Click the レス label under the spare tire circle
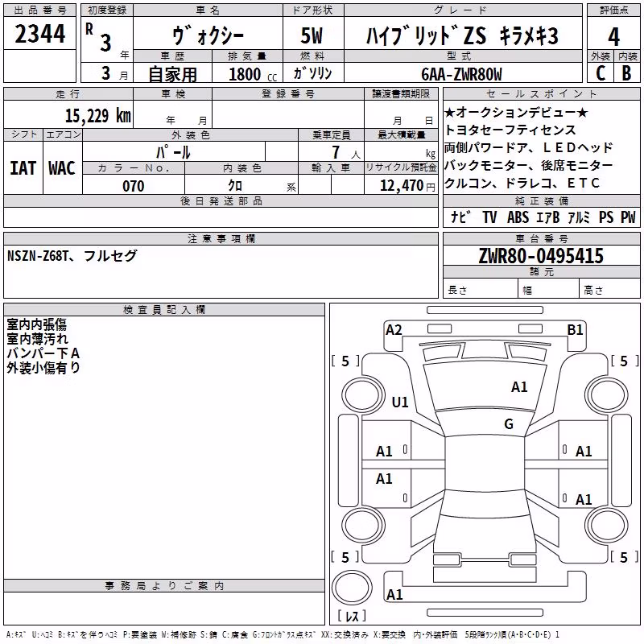 (352, 616)
